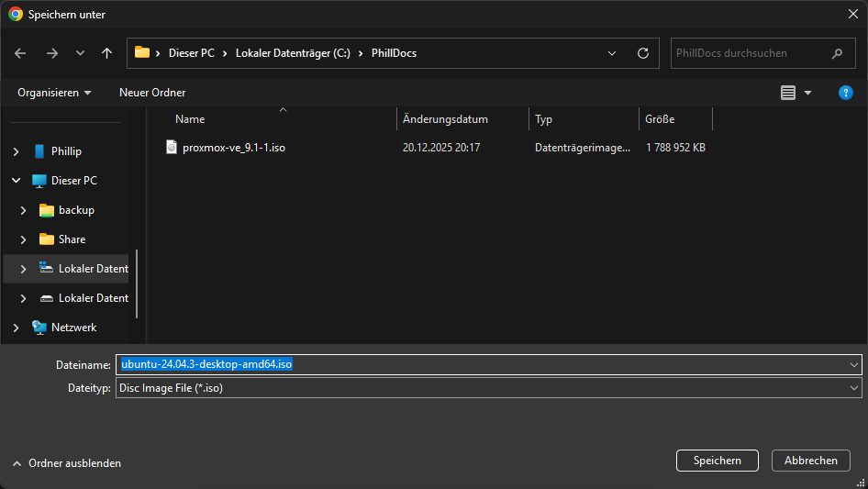This screenshot has width=868, height=489.
Task: Select the proxmox-ve_9.1-1.iso file
Action: [x=233, y=147]
